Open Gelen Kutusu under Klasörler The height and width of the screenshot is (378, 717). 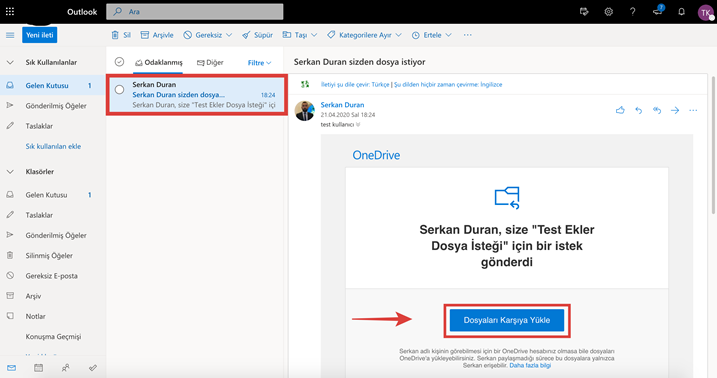(x=53, y=195)
